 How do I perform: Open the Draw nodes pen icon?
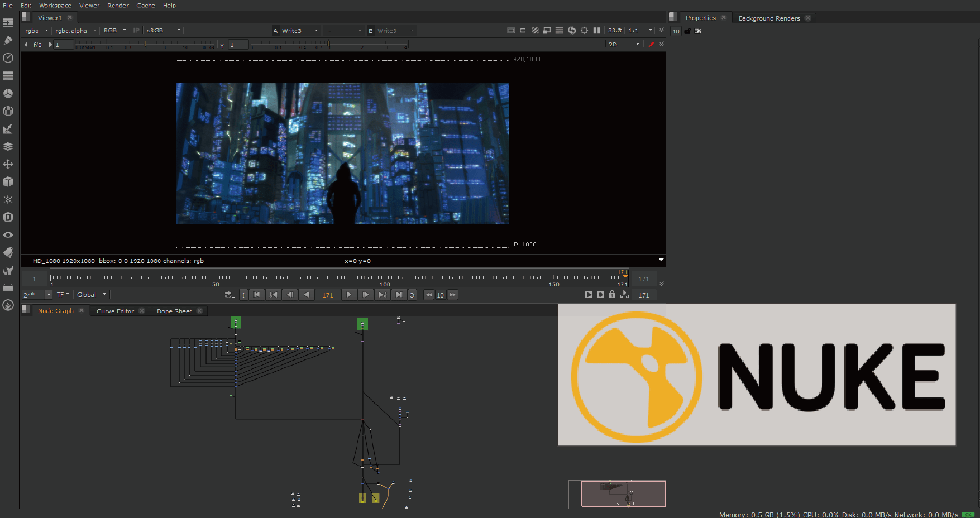8,40
